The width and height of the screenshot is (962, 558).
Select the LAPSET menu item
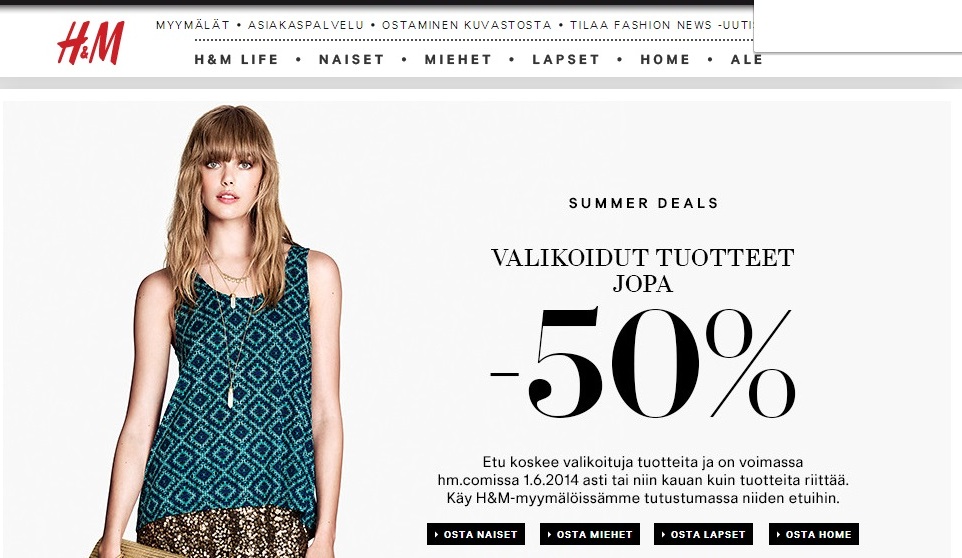[x=566, y=59]
